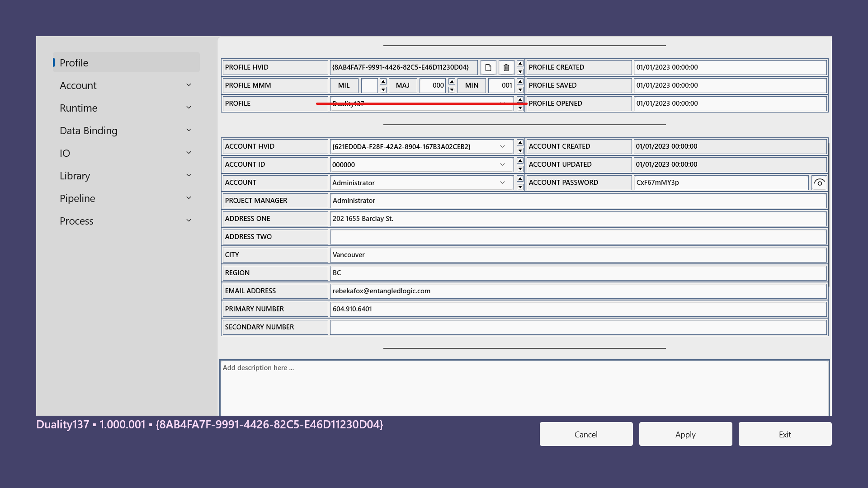Decrease the MAJ value with down arrow

coord(452,90)
